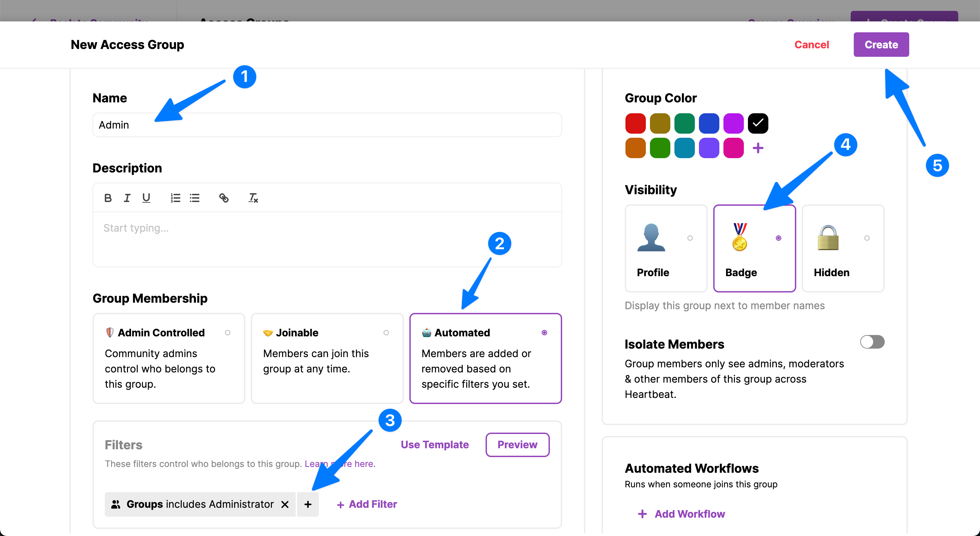
Task: Toggle bold formatting in description editor
Action: 108,198
